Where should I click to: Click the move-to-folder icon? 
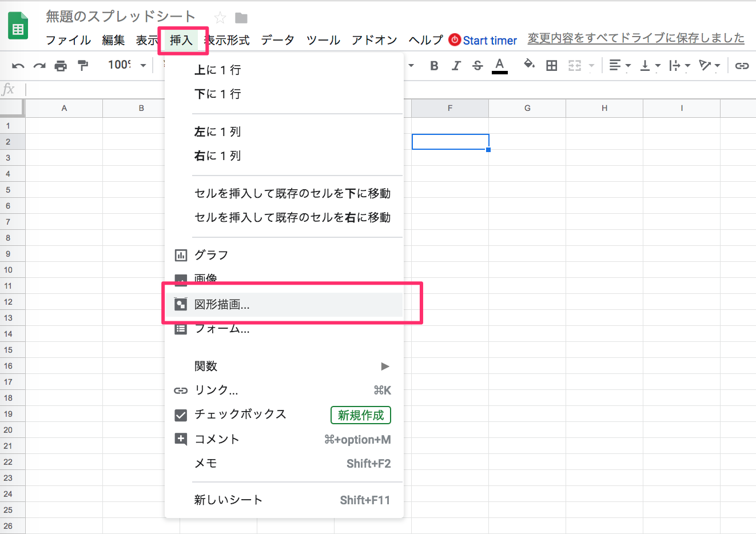(x=241, y=18)
